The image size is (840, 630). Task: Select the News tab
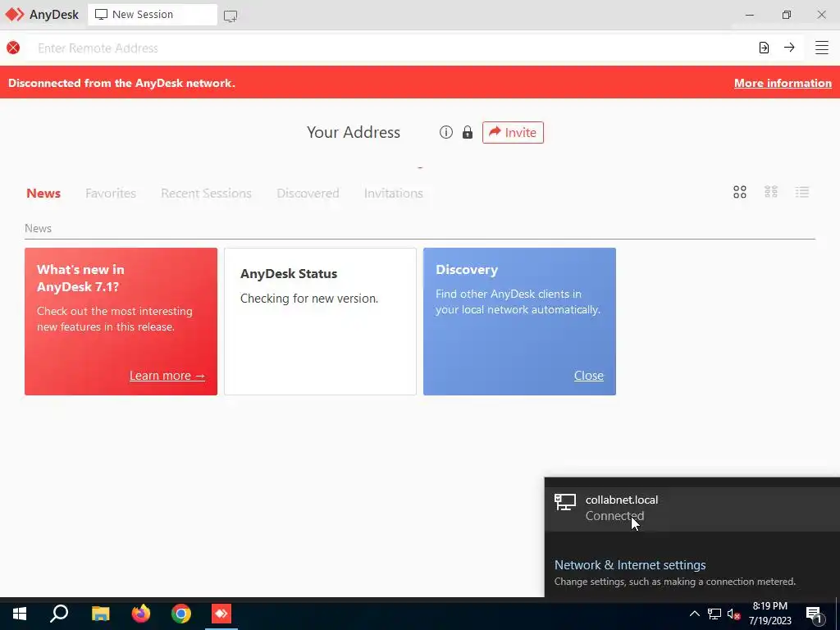[x=43, y=193]
